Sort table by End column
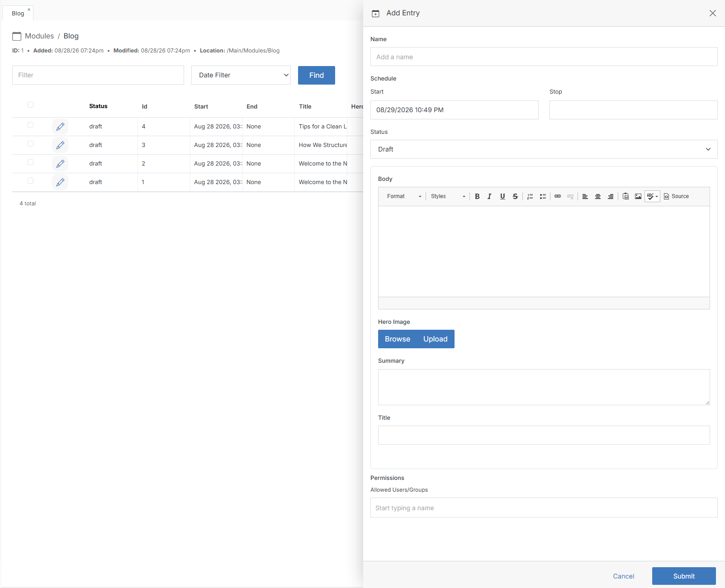725x588 pixels. click(x=252, y=107)
